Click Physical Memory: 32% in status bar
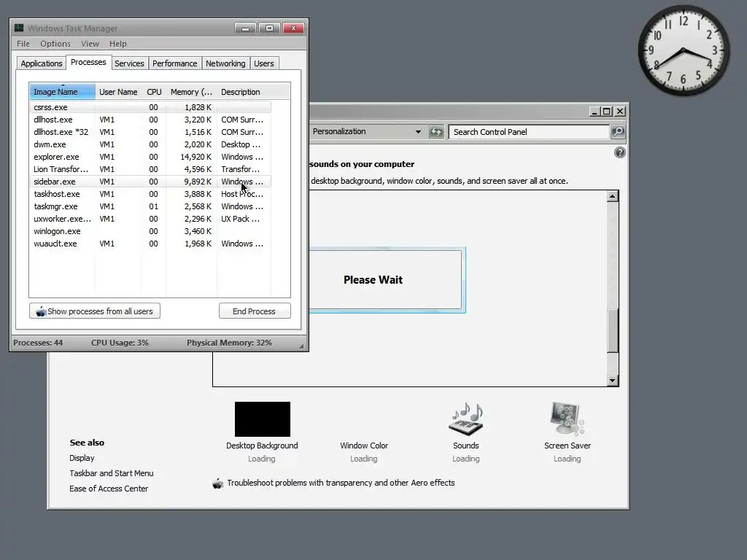Image resolution: width=747 pixels, height=560 pixels. click(x=229, y=343)
